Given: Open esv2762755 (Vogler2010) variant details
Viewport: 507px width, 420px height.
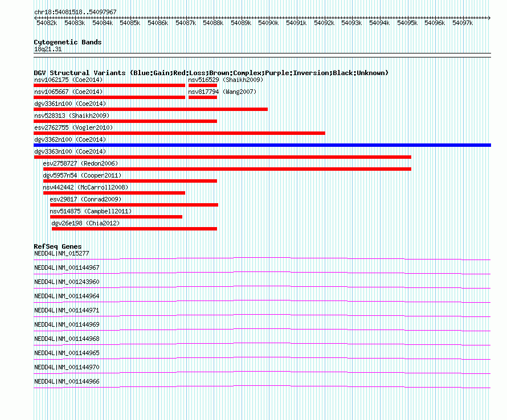Looking at the screenshot, I should point(73,127).
